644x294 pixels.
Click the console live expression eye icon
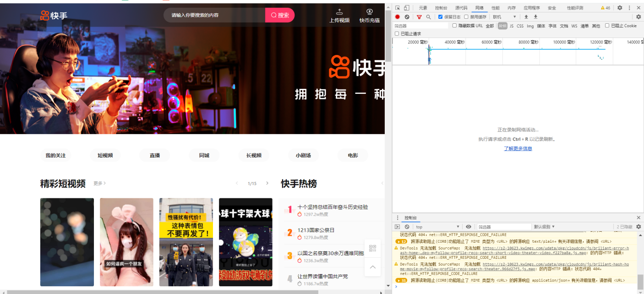click(x=469, y=227)
